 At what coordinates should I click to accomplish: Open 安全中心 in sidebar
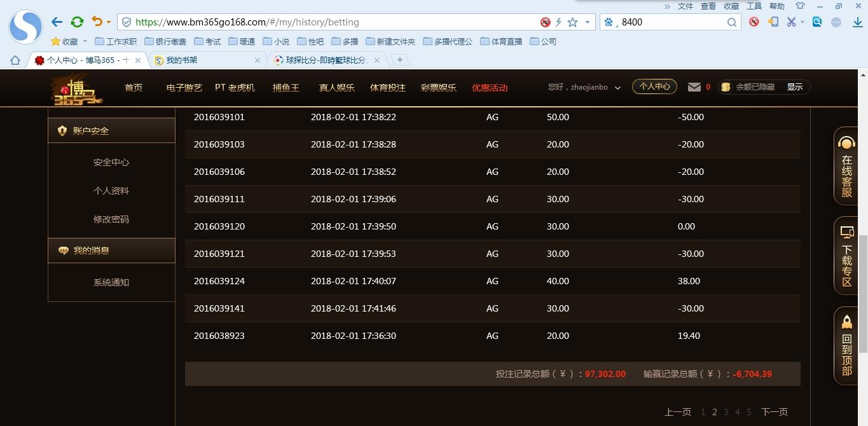click(x=111, y=162)
